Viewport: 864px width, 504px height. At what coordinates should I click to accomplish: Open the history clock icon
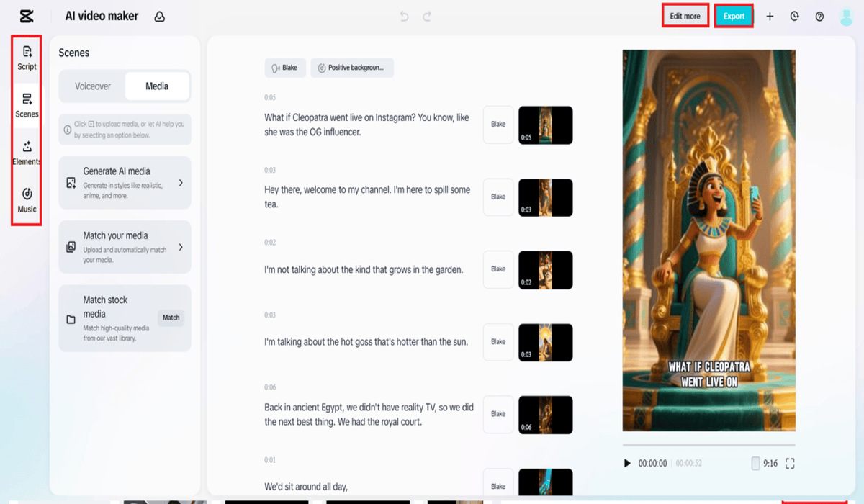click(795, 16)
